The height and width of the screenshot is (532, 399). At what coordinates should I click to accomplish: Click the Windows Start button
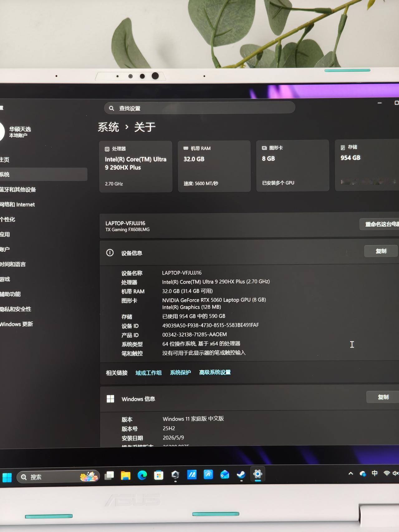pyautogui.click(x=7, y=477)
